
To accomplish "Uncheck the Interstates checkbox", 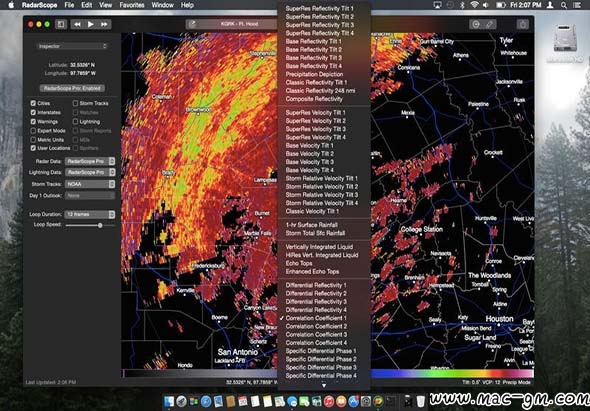I will [33, 112].
